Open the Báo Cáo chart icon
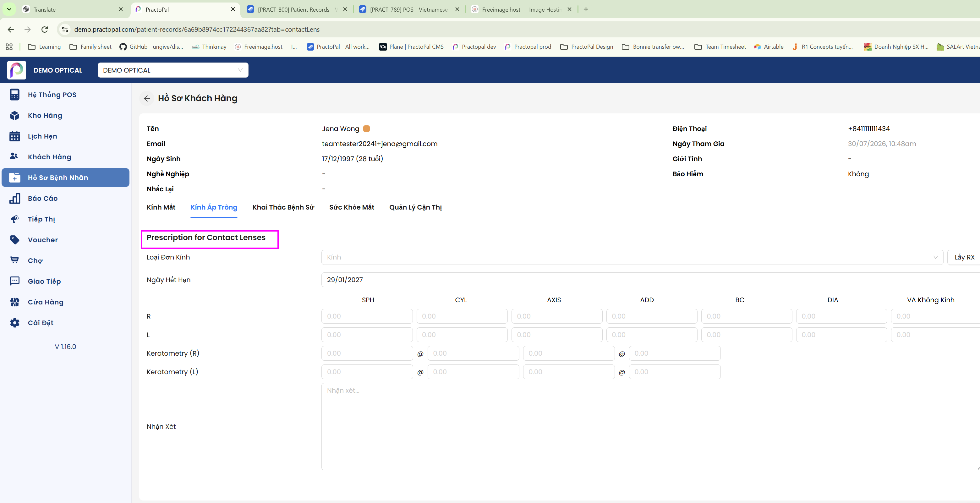This screenshot has height=503, width=980. click(14, 198)
